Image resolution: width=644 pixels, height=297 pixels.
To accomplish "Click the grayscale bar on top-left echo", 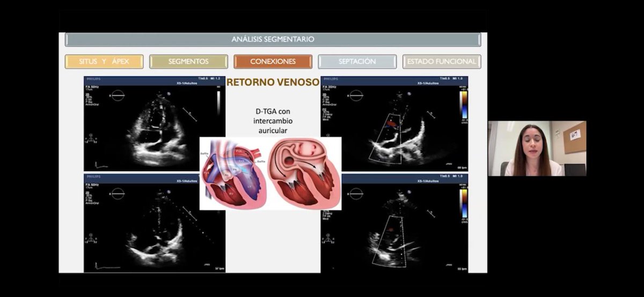I will pyautogui.click(x=218, y=103).
